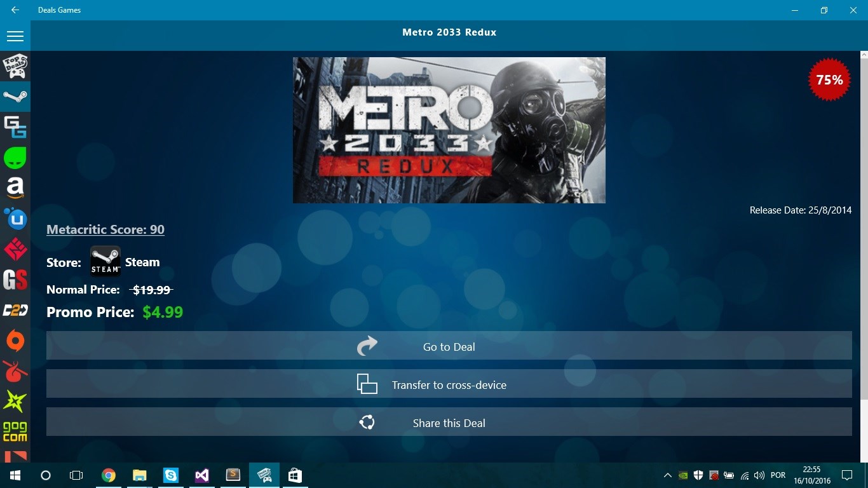Screen dimensions: 868x488
Task: Open Cortana search circle on taskbar
Action: pos(46,475)
